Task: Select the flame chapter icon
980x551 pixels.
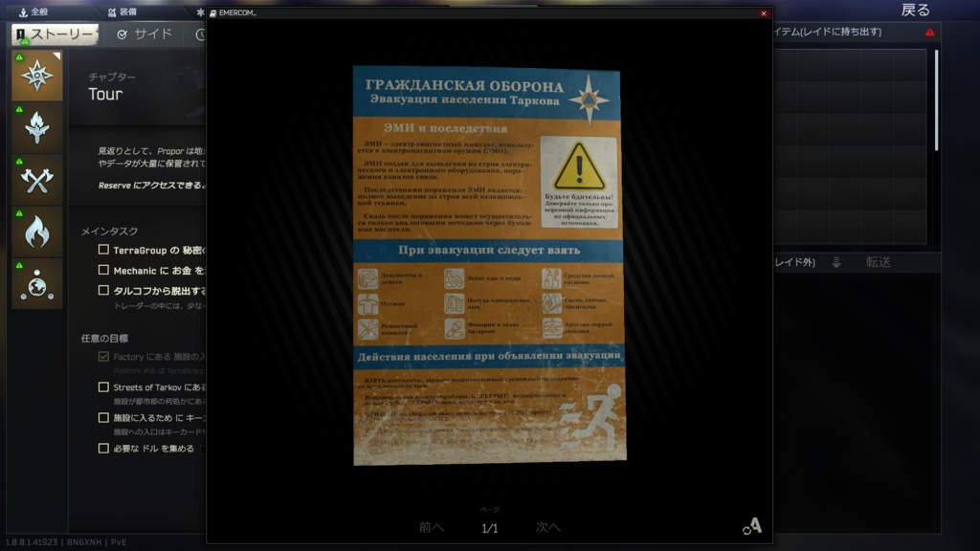Action: [x=37, y=231]
